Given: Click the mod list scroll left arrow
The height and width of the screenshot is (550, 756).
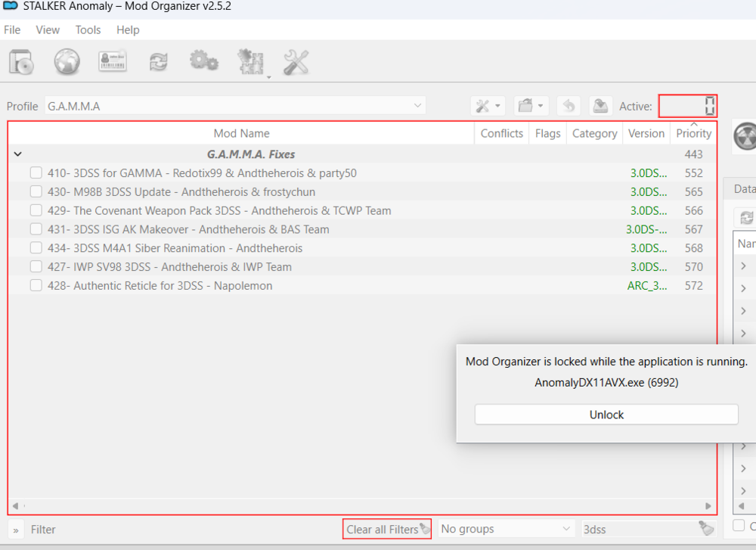Looking at the screenshot, I should (15, 506).
